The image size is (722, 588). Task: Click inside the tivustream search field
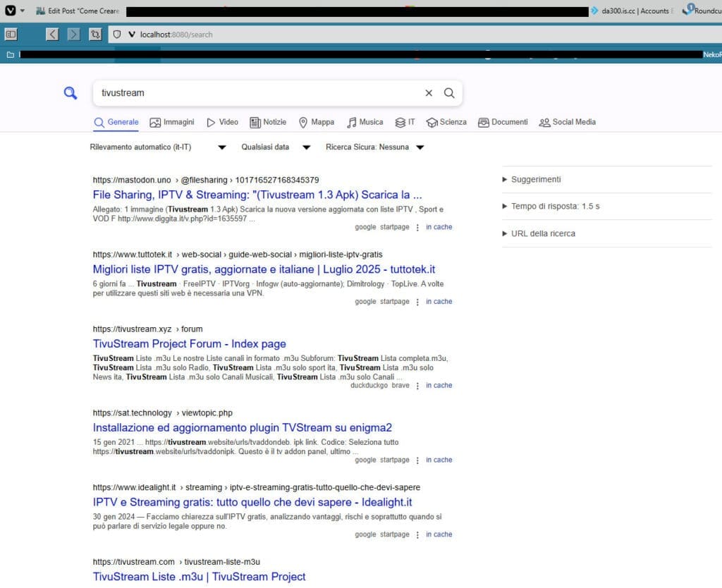pyautogui.click(x=258, y=93)
